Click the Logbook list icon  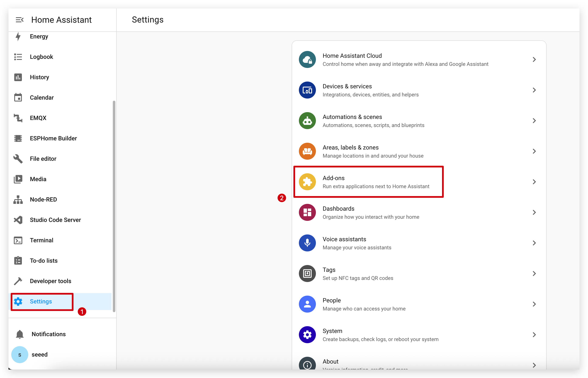pyautogui.click(x=18, y=57)
